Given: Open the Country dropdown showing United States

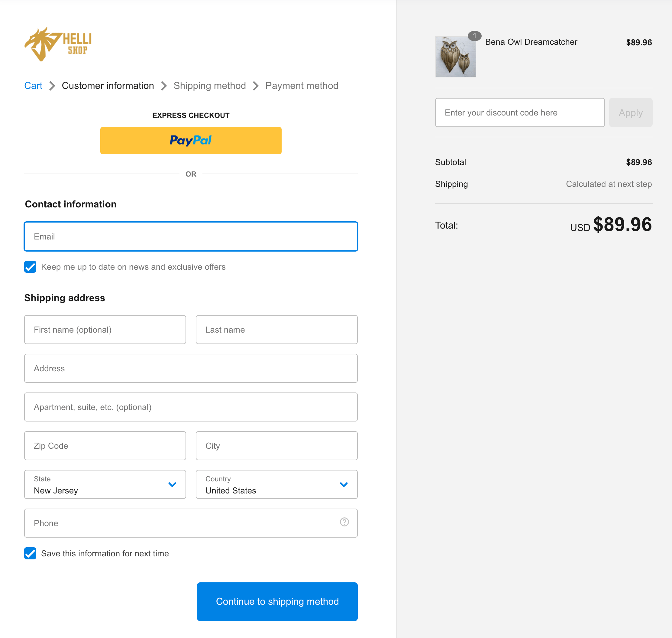Looking at the screenshot, I should pyautogui.click(x=276, y=484).
